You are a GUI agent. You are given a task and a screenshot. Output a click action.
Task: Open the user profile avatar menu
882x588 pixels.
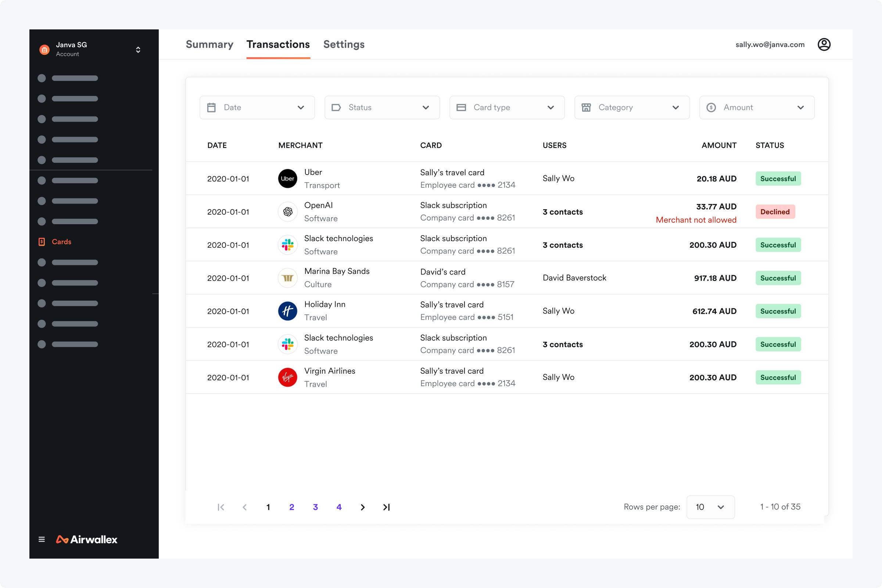coord(824,44)
